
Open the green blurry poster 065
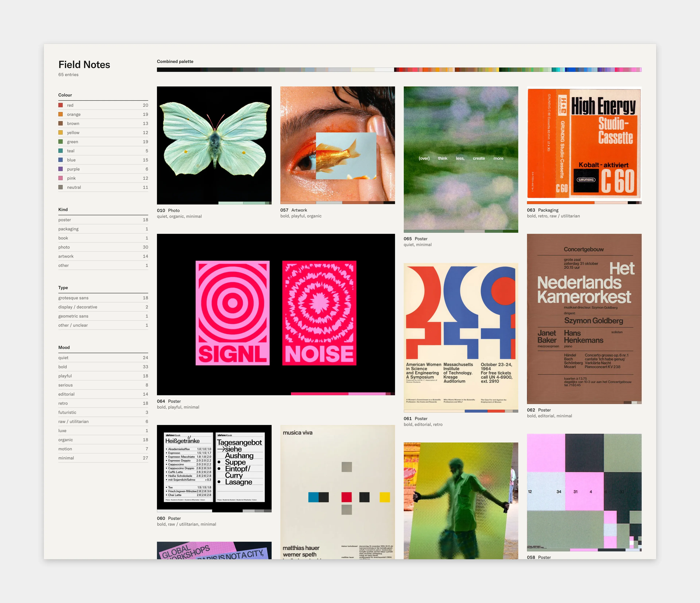(x=461, y=160)
